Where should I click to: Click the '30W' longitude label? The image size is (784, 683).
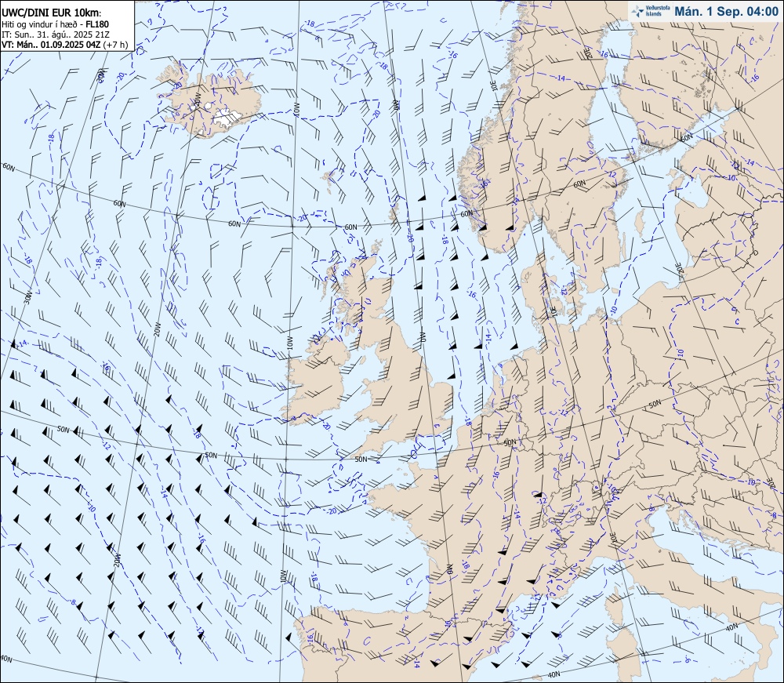pyautogui.click(x=28, y=298)
